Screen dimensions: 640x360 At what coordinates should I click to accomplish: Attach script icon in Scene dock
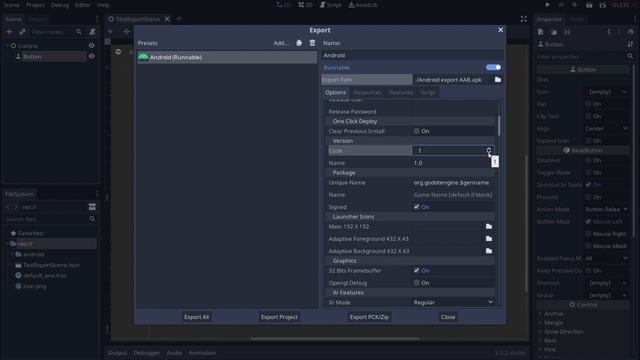(93, 32)
